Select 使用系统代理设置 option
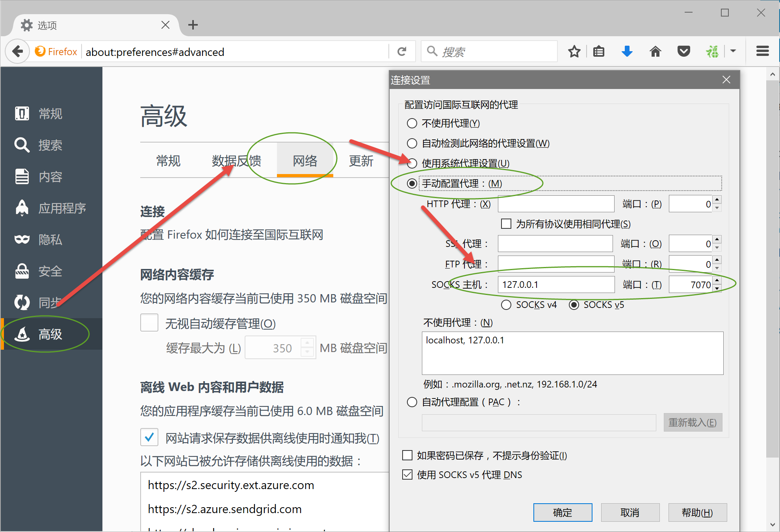 pyautogui.click(x=412, y=163)
